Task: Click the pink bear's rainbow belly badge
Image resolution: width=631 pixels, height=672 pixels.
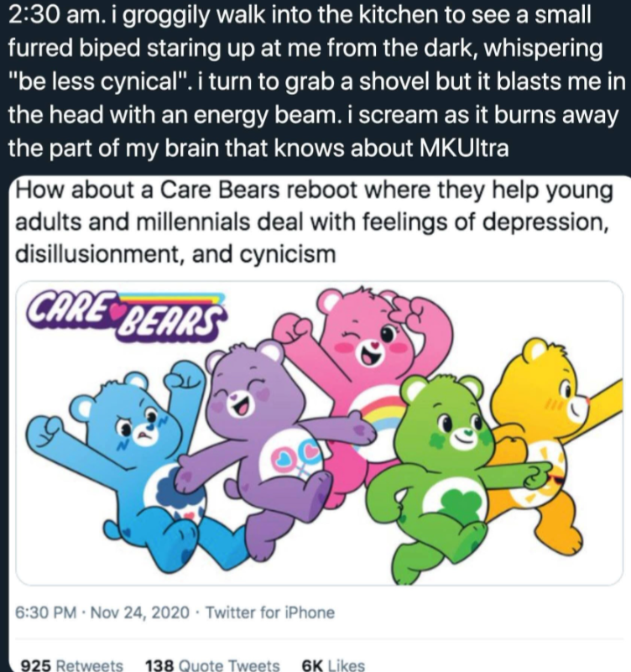Action: tap(380, 417)
